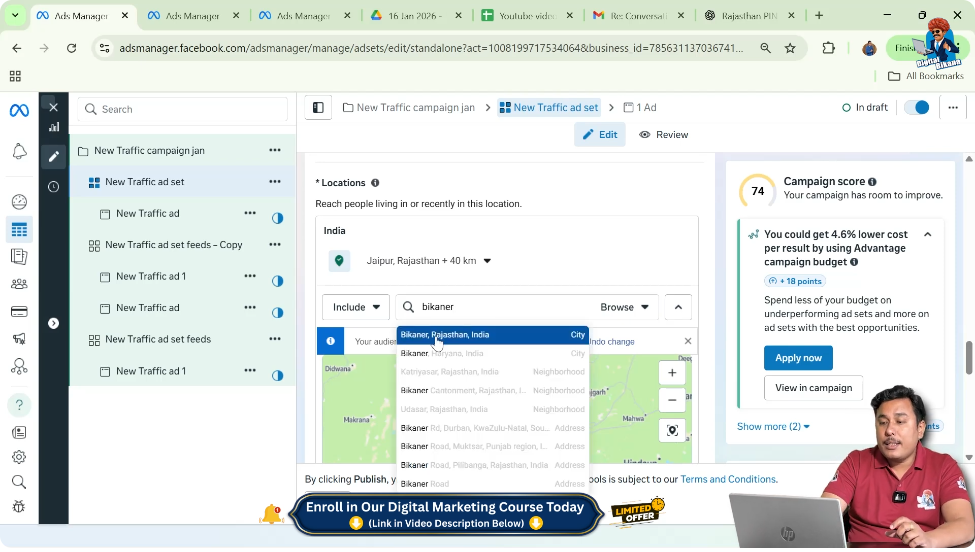This screenshot has height=552, width=975.
Task: Click the sidebar Search field
Action: 183,109
